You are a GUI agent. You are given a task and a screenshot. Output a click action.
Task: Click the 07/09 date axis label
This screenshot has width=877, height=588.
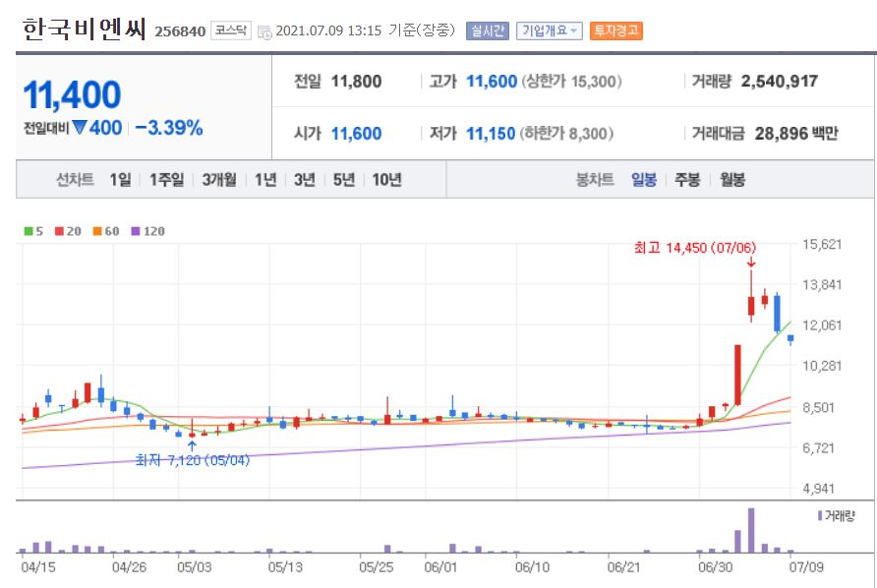pos(806,567)
